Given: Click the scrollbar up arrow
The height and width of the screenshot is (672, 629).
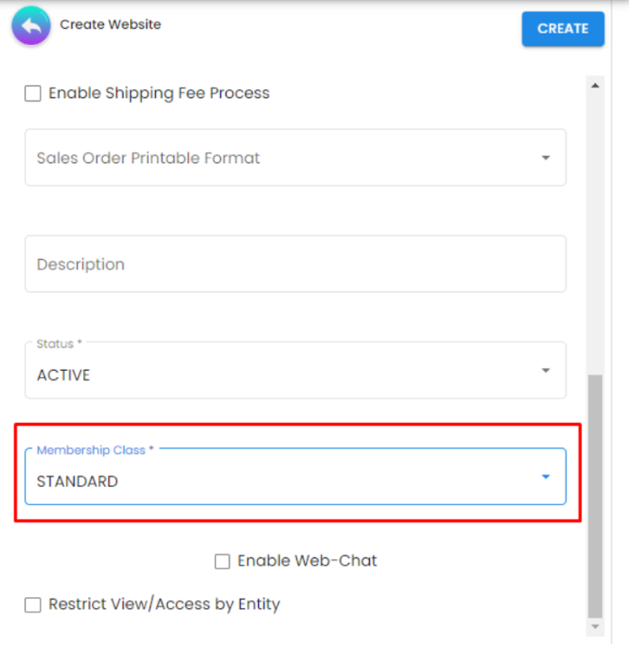Looking at the screenshot, I should pyautogui.click(x=595, y=86).
